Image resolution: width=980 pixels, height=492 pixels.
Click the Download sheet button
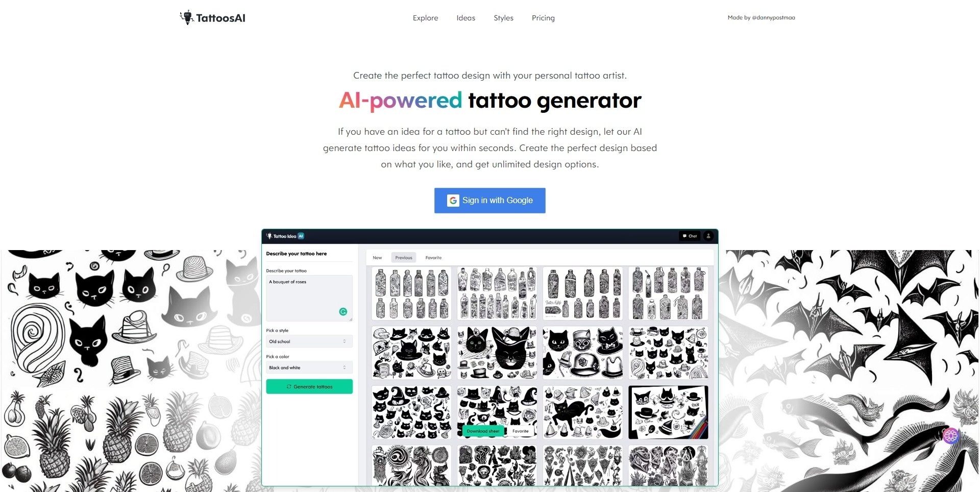483,431
